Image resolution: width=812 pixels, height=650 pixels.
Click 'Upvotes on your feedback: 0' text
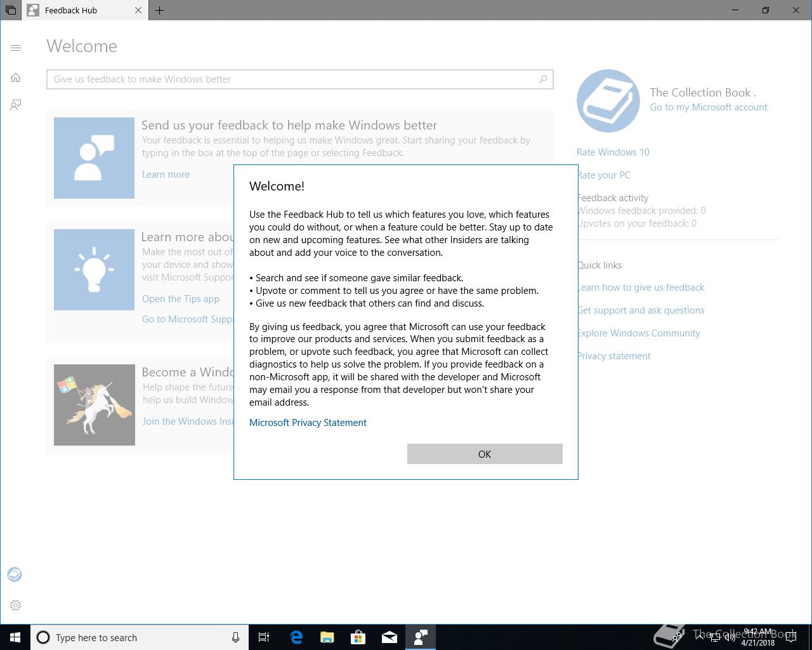pos(637,223)
